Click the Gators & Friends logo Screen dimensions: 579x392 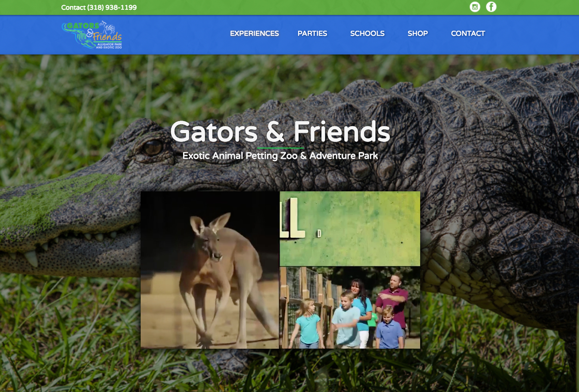(x=92, y=35)
